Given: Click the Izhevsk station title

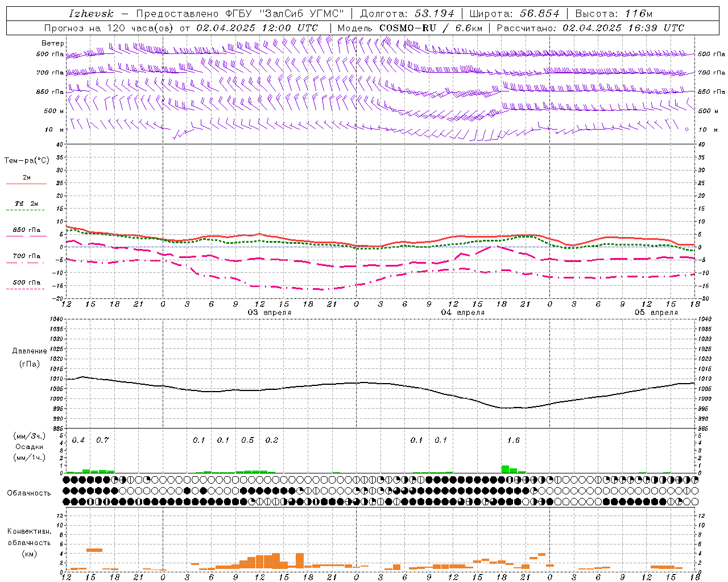Looking at the screenshot, I should click(x=91, y=14).
